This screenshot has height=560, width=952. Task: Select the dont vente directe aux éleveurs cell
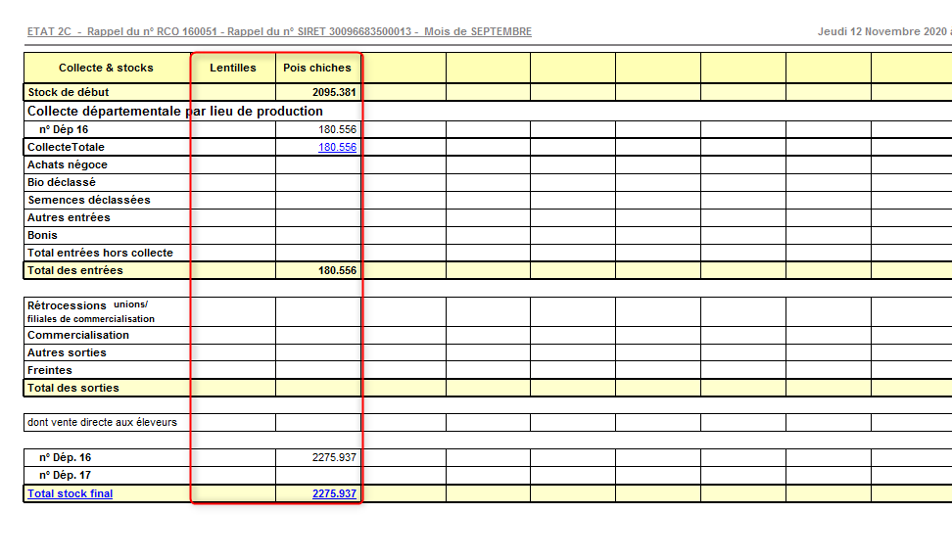[x=103, y=423]
